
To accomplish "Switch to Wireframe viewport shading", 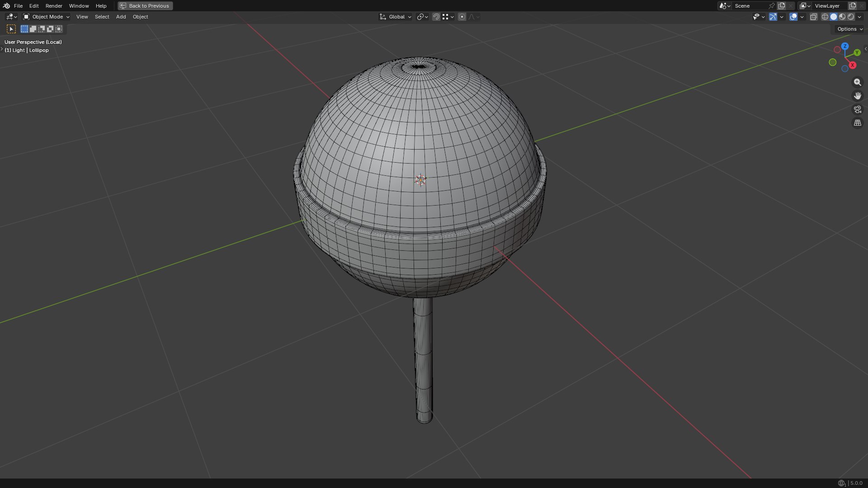I will [825, 17].
